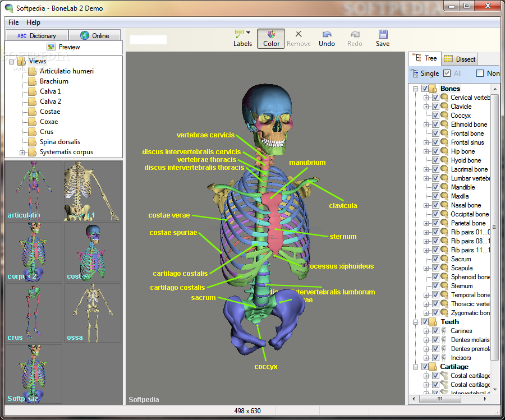This screenshot has height=420, width=505.
Task: Toggle the Occipital bone checkbox
Action: [436, 214]
